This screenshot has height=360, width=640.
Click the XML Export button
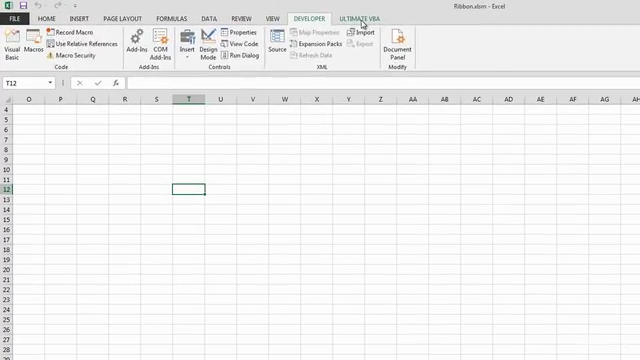tap(360, 44)
